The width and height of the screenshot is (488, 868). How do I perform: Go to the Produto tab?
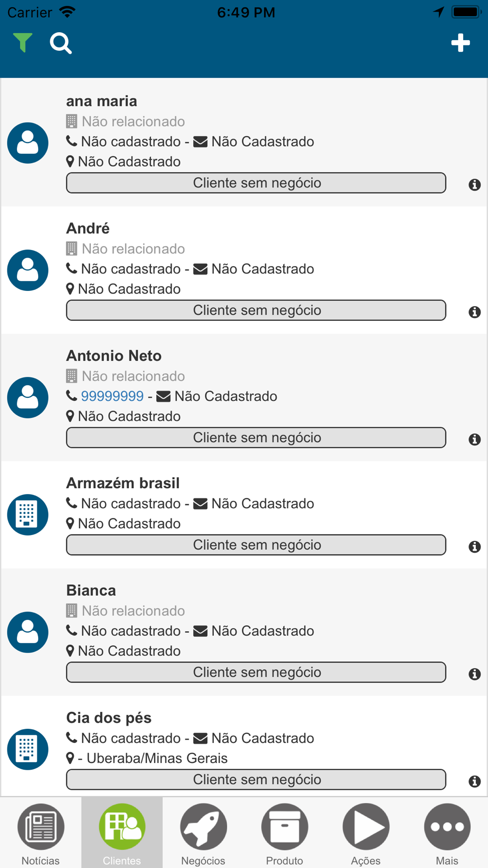285,833
